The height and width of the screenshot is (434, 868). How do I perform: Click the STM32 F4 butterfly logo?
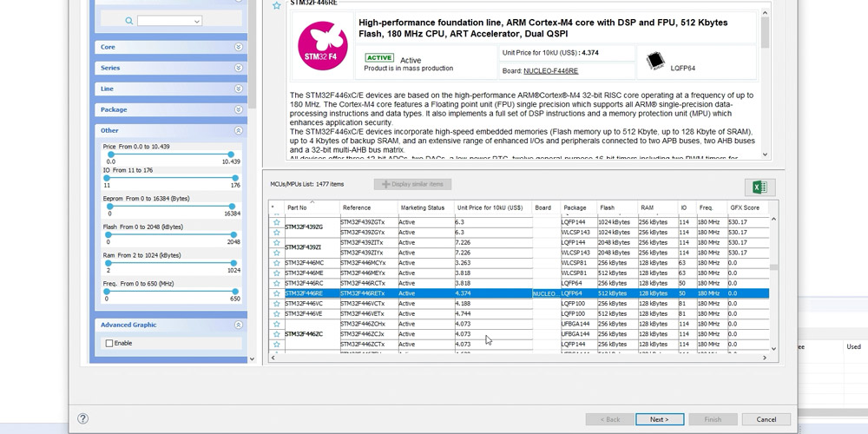(323, 46)
